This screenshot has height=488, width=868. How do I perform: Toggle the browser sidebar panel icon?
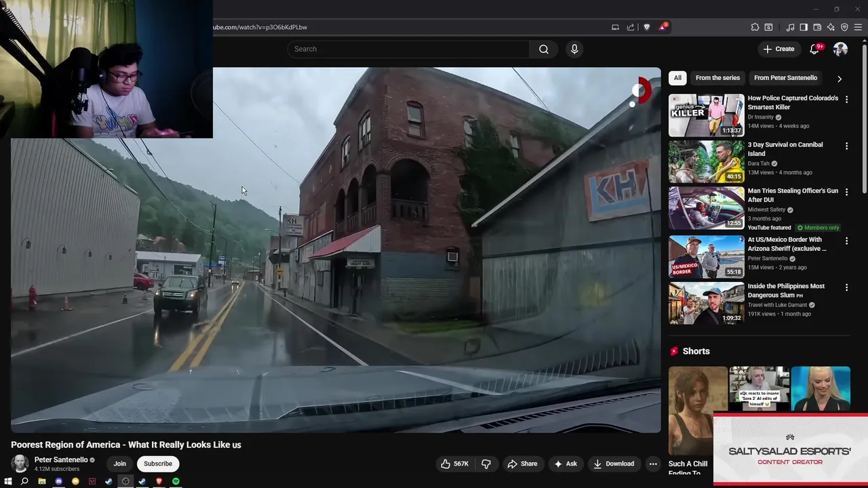pos(804,27)
